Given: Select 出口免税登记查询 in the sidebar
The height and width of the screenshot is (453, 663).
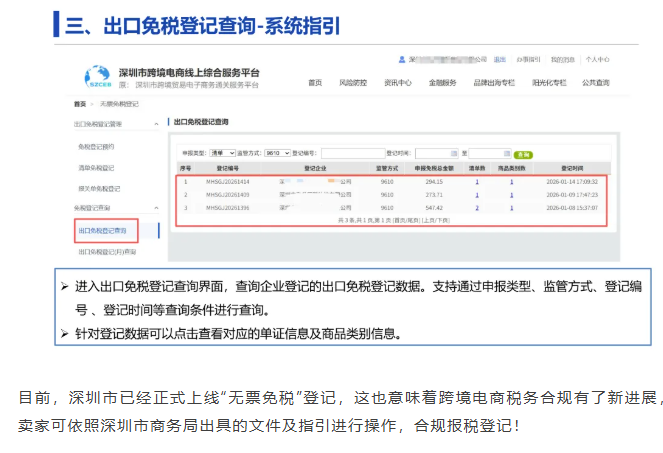Looking at the screenshot, I should point(104,230).
